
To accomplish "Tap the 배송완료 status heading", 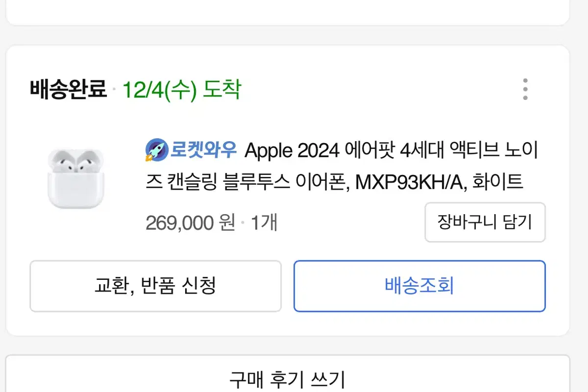I will [x=68, y=90].
